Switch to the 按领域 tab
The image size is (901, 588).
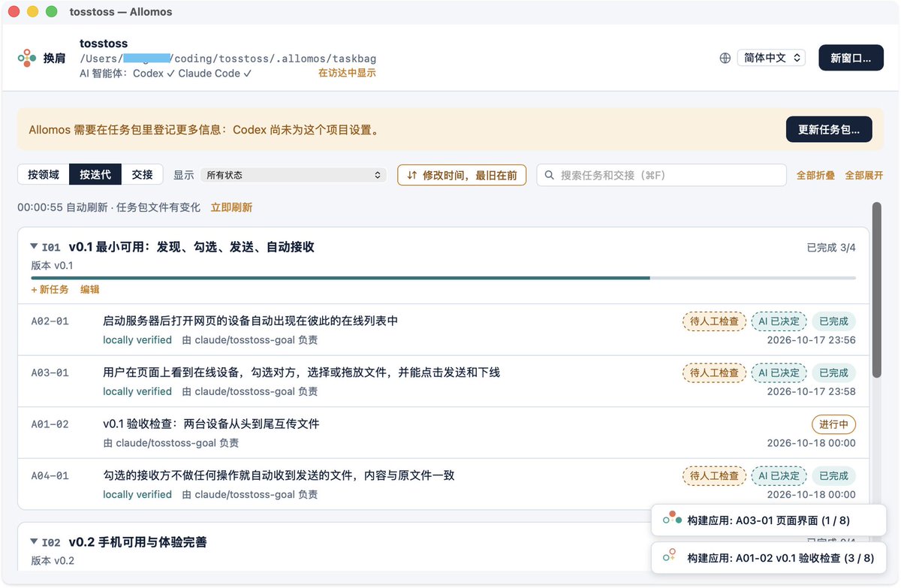tap(43, 174)
